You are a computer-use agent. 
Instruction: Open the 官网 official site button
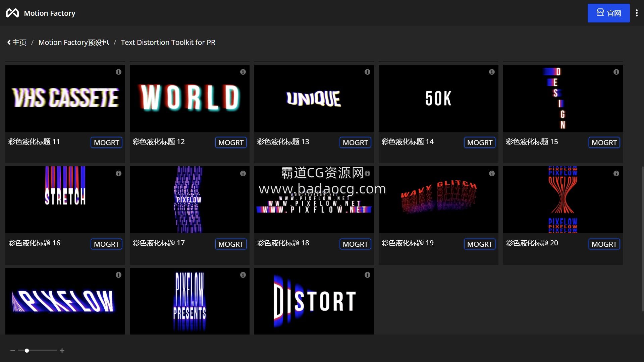point(608,13)
